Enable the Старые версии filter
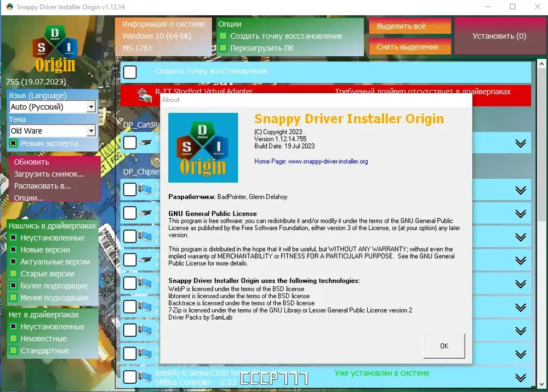This screenshot has height=392, width=548. [x=13, y=274]
